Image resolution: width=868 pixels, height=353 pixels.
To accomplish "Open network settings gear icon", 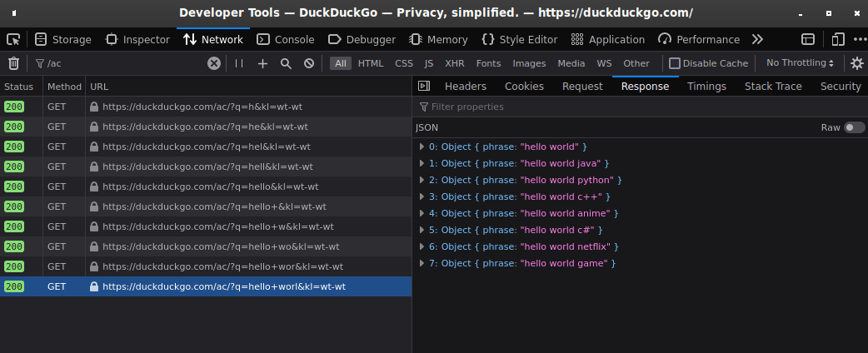I will [857, 63].
